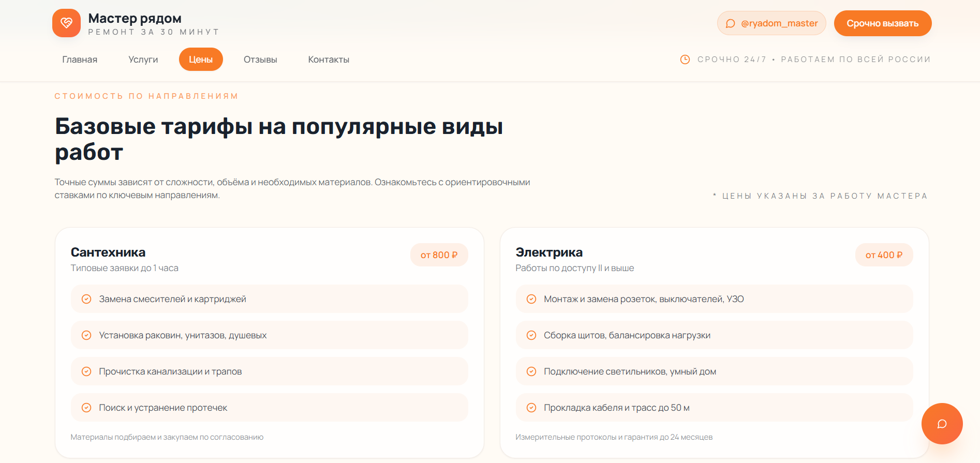Click check icon beside Монтаж и замена розеток
The height and width of the screenshot is (463, 980).
tap(531, 299)
